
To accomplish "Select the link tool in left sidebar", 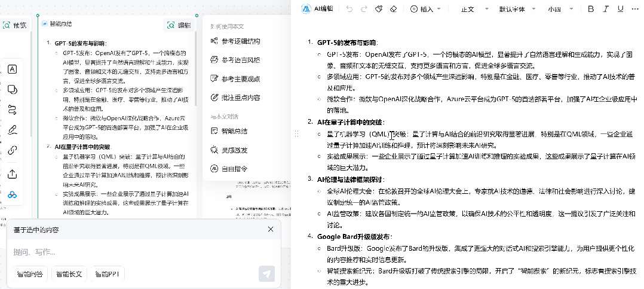I will point(13,150).
